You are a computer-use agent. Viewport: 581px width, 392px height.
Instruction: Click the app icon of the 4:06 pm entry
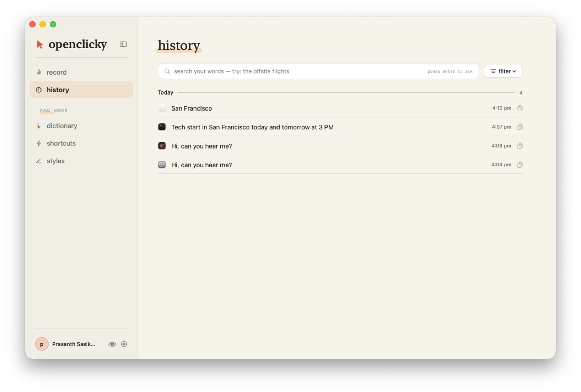click(162, 146)
